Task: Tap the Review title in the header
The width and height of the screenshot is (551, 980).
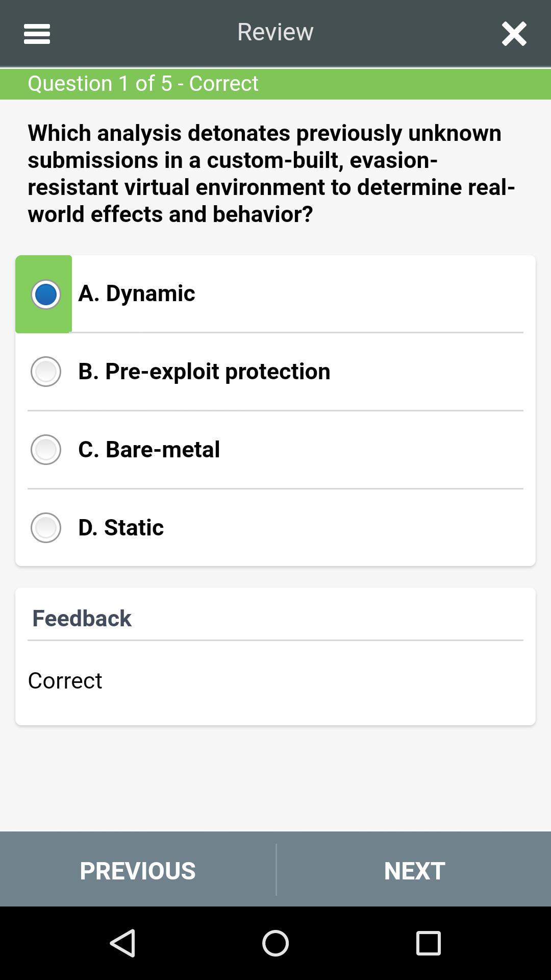Action: tap(275, 32)
